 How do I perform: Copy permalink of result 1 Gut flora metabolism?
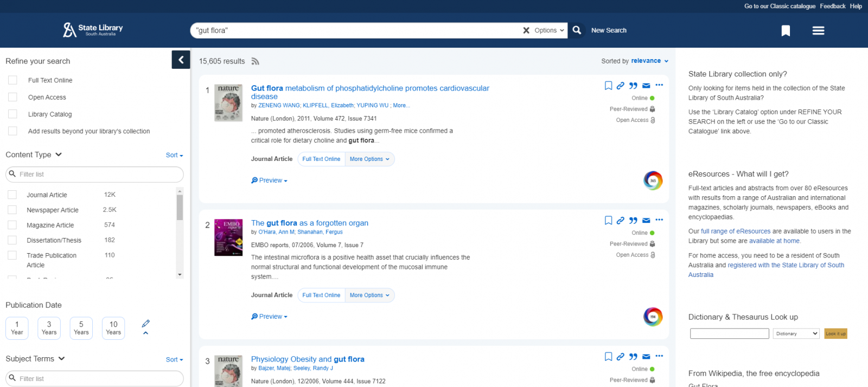tap(621, 86)
